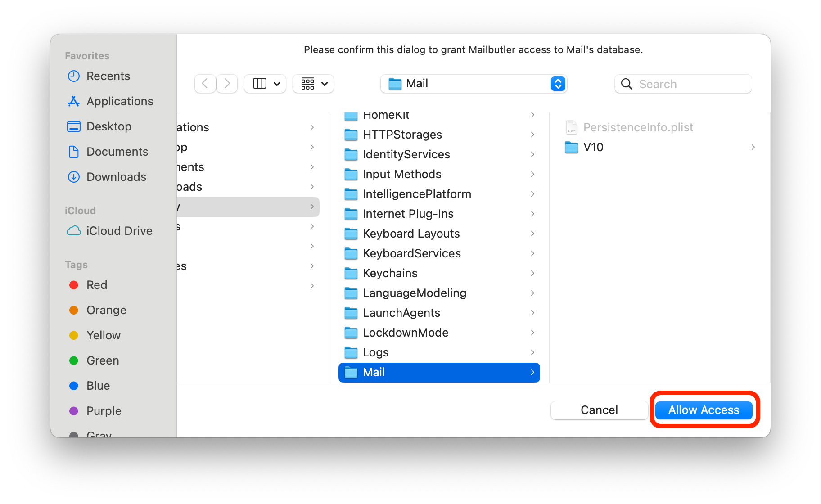The image size is (821, 504).
Task: Click the Search field
Action: (683, 84)
